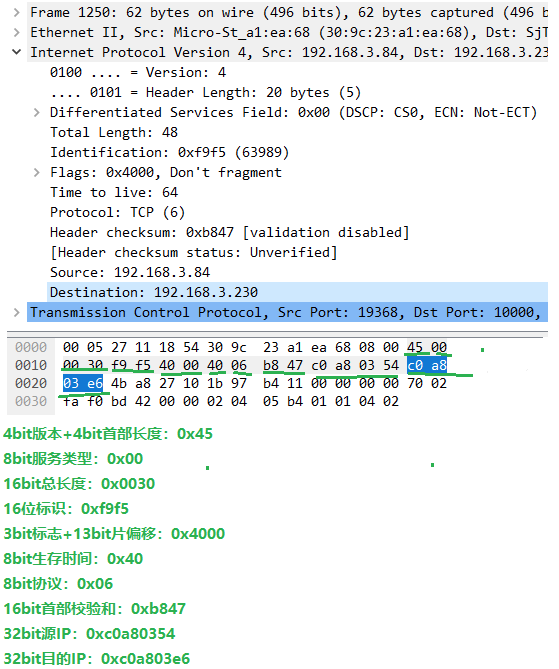
Task: Click the highlighted c0 a8 hex bytes
Action: pos(427,365)
